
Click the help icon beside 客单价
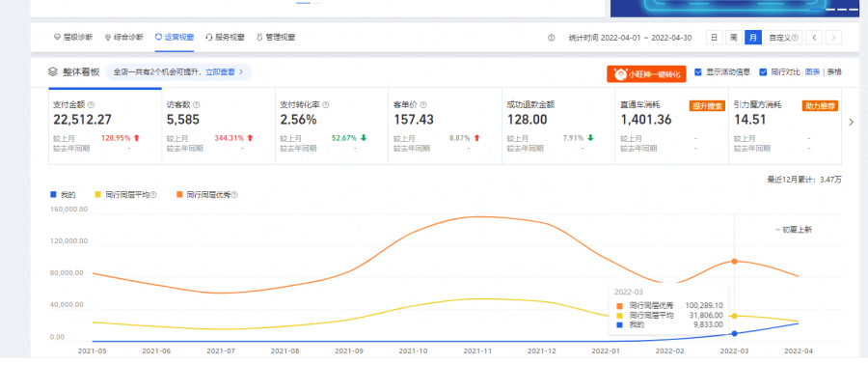tap(423, 104)
